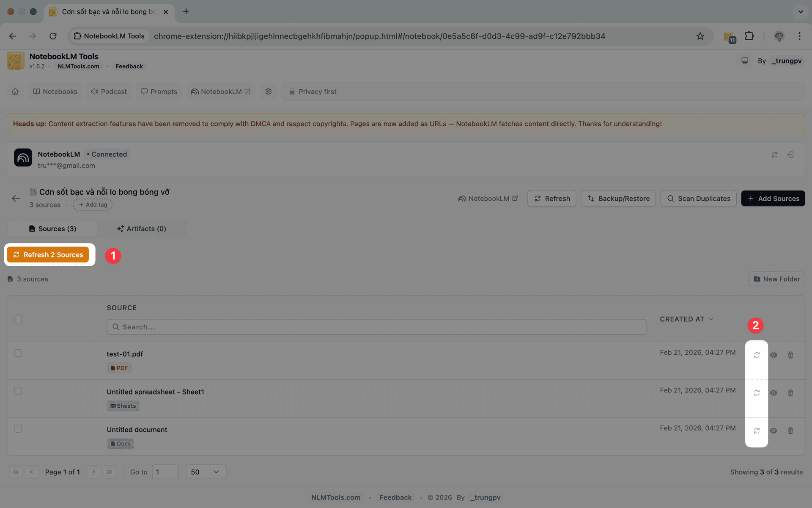Refresh the Untitled spreadsheet source individually

[757, 393]
